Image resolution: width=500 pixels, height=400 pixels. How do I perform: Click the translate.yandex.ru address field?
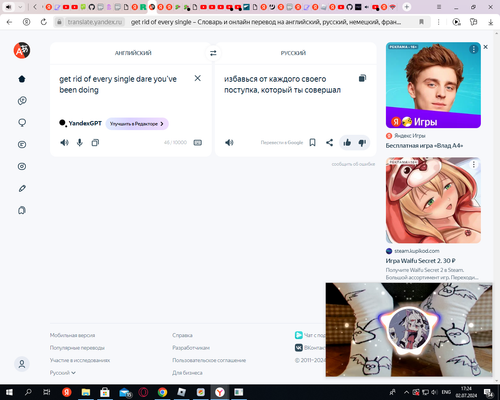coord(95,22)
